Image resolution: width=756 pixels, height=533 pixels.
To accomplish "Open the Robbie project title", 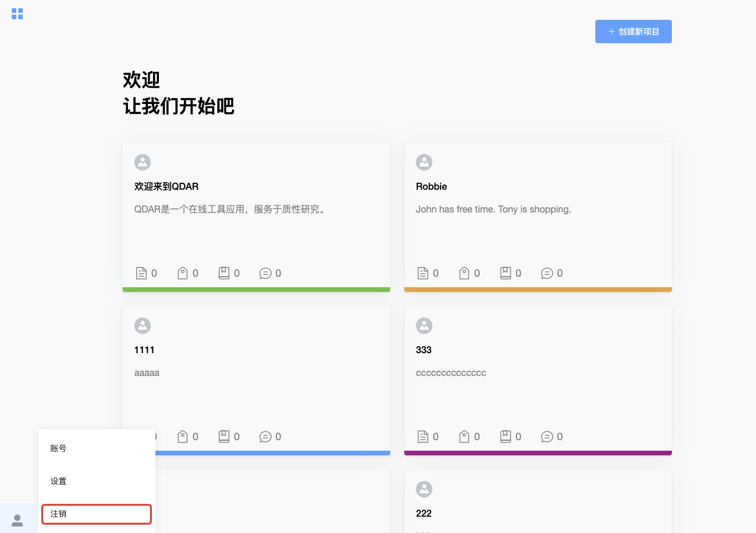I will (431, 186).
